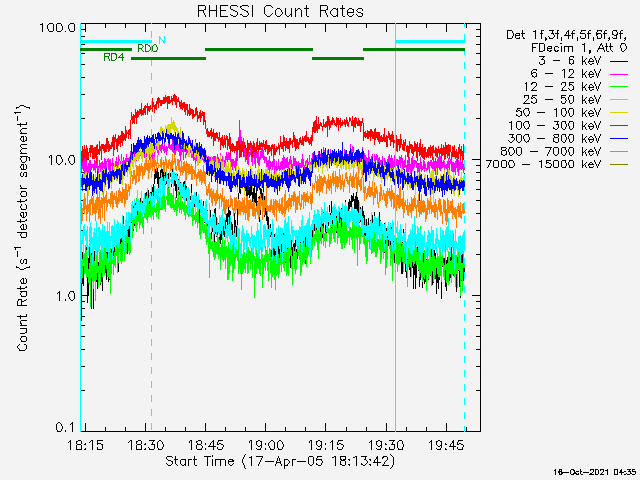Click the y-axis value '0.1'

(66, 427)
